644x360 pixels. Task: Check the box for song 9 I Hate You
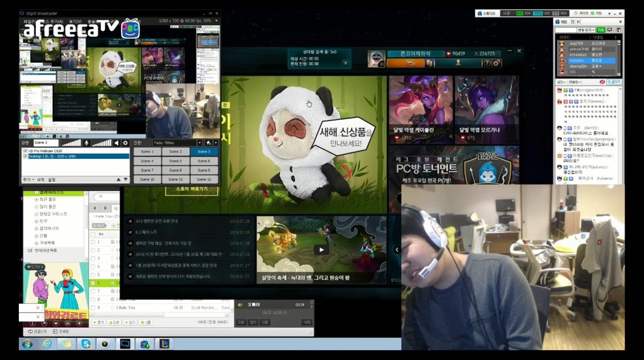pos(93,308)
